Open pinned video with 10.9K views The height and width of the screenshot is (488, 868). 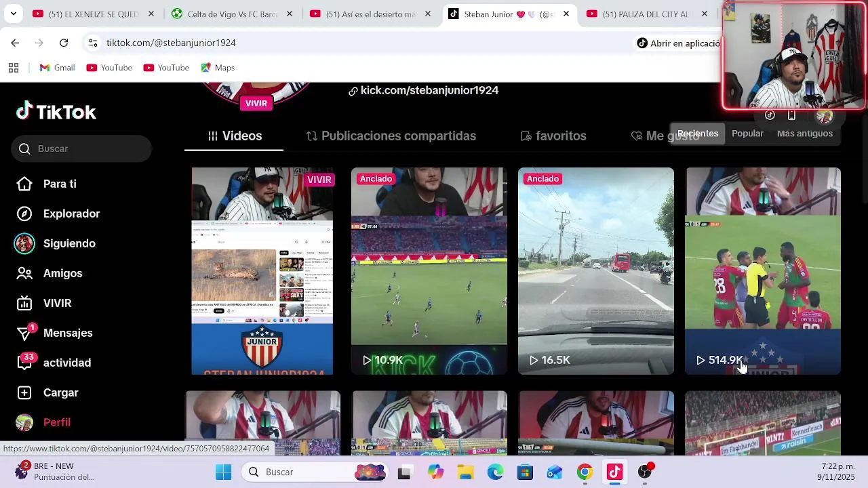coord(429,271)
